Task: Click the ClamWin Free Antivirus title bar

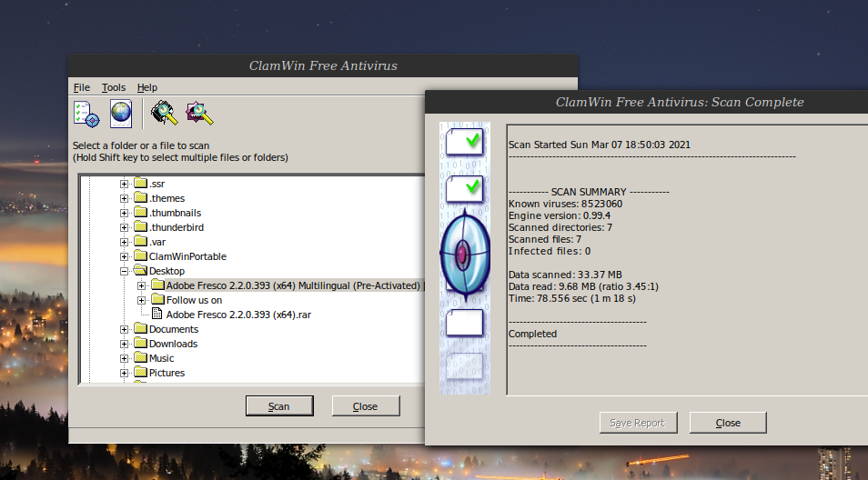Action: coord(323,65)
